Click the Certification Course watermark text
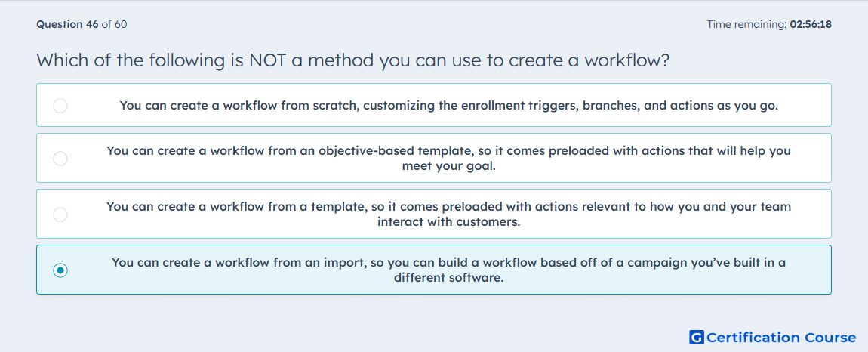The image size is (868, 352). [x=781, y=338]
